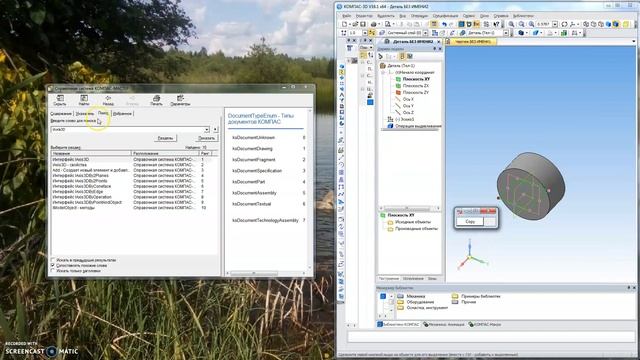Open the document tabs list arrow
The width and height of the screenshot is (640, 360).
(x=634, y=42)
